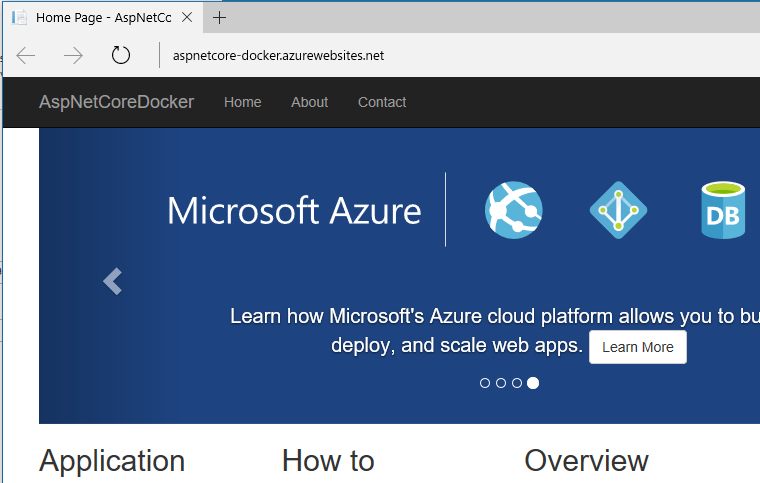
Task: Click the active fourth carousel indicator dot
Action: pos(533,383)
